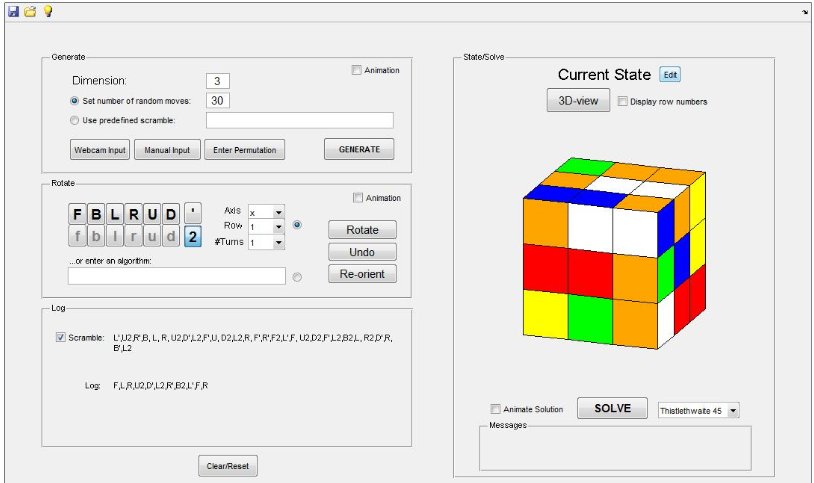
Task: Click the Enter Permutation button
Action: coord(245,150)
